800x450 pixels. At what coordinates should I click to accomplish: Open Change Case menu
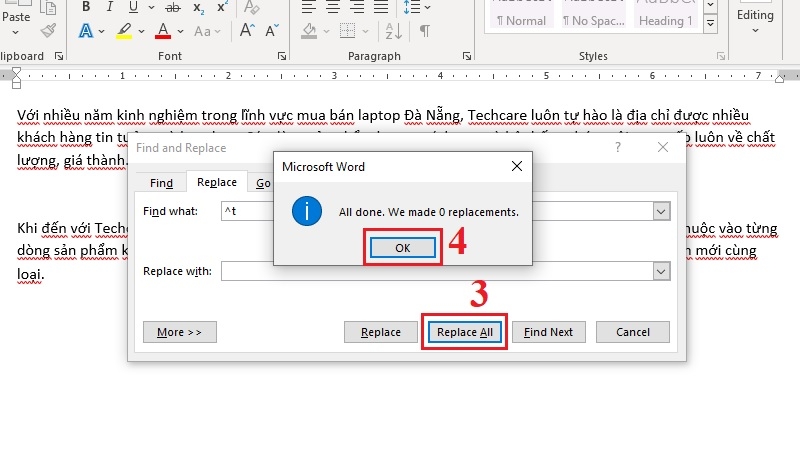tap(207, 31)
